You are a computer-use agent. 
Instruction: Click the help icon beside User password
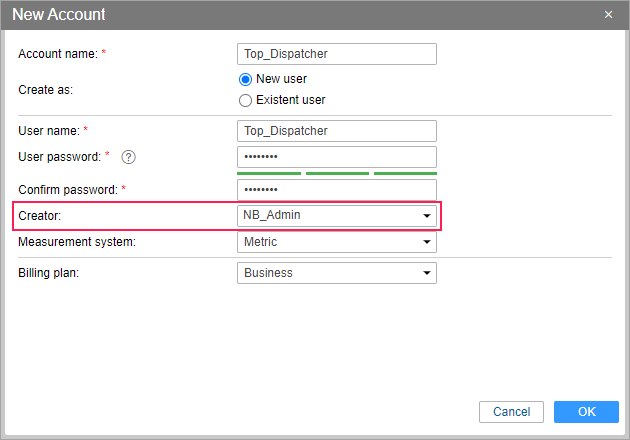coord(128,157)
